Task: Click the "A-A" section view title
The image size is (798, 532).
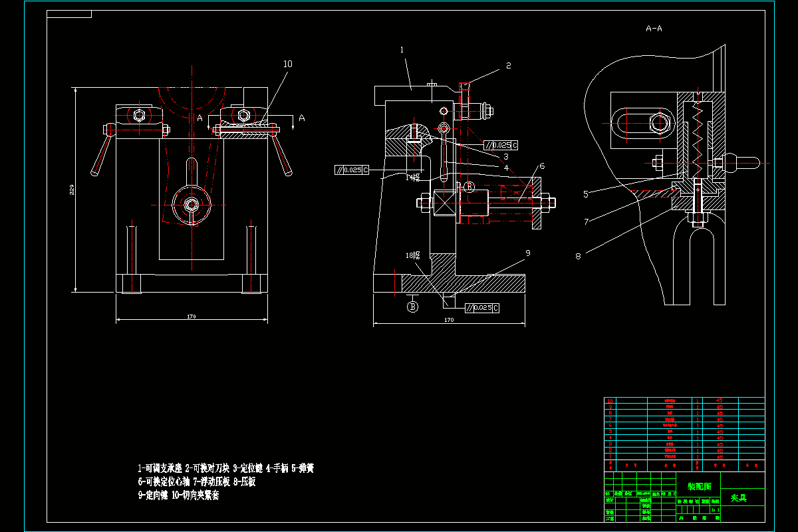Action: [654, 29]
